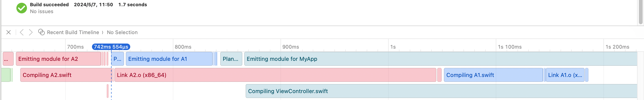
Task: Click the Recent Build Timeline icon
Action: (41, 32)
